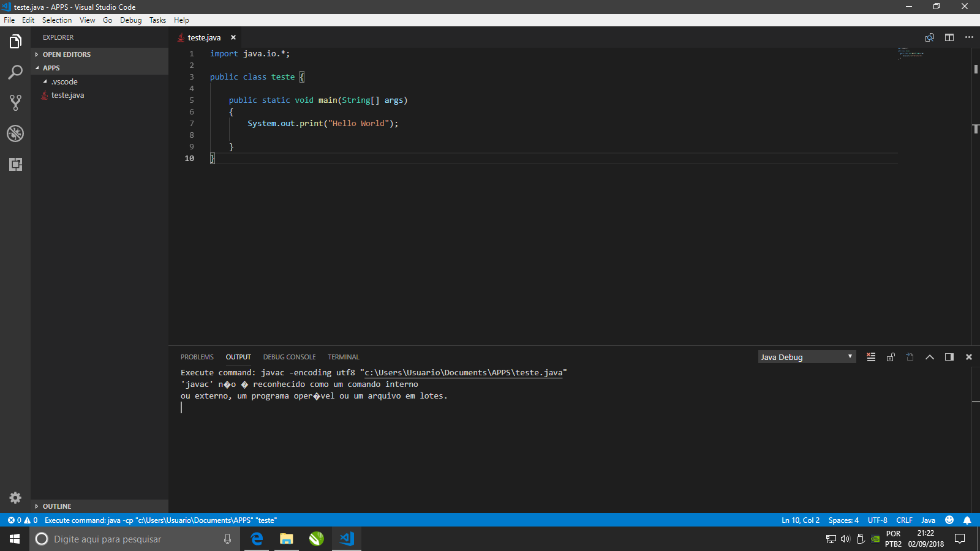Open the Java Debug output channel dropdown
Image resolution: width=980 pixels, height=551 pixels.
[807, 357]
